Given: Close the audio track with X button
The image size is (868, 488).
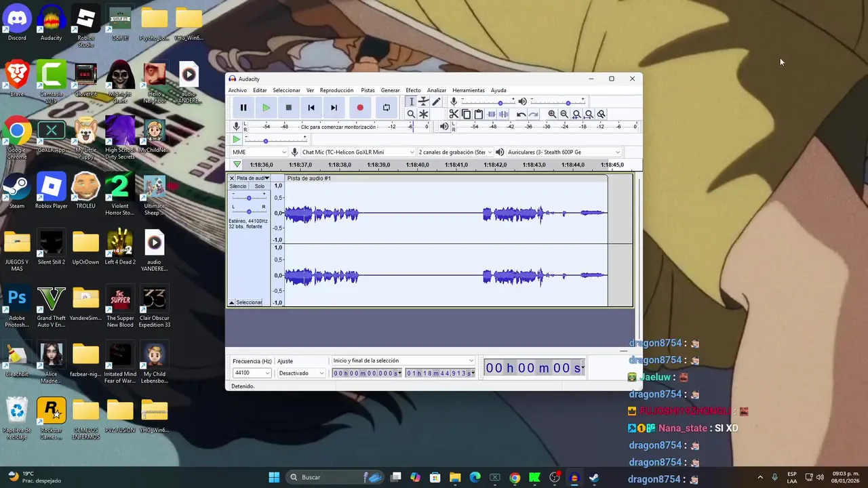Looking at the screenshot, I should tap(231, 178).
